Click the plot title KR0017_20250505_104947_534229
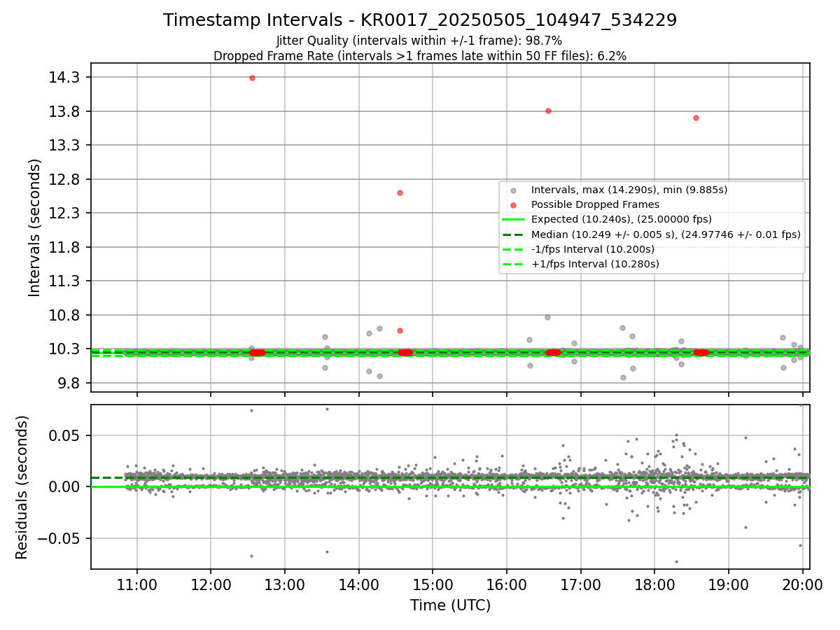Viewport: 840px width, 630px height. point(420,20)
